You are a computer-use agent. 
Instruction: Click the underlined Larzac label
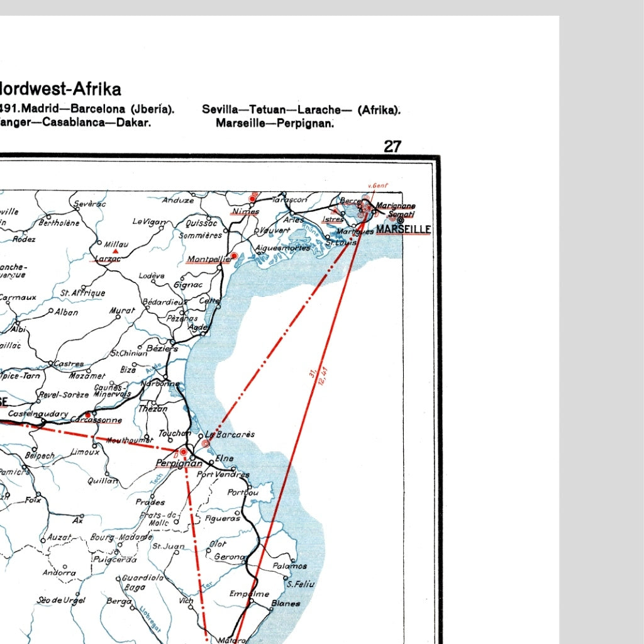(108, 258)
